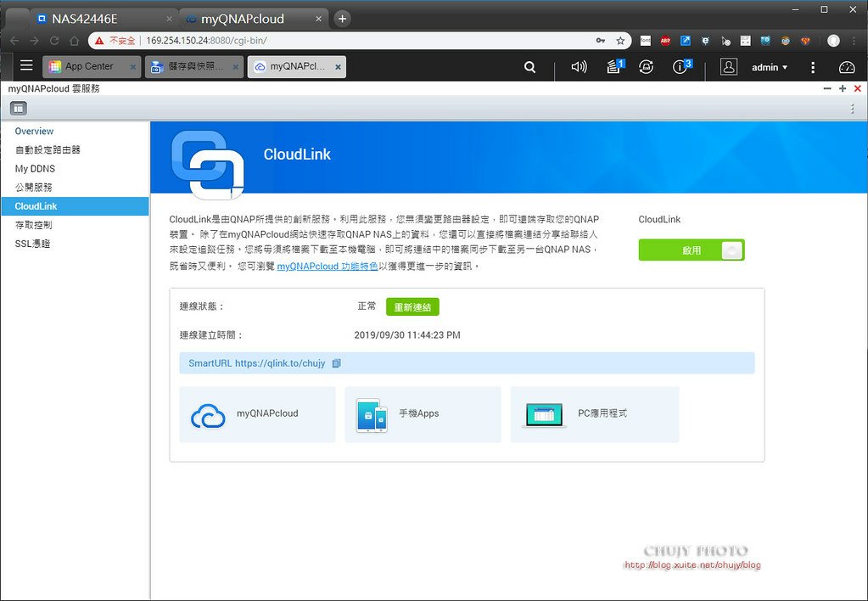The height and width of the screenshot is (601, 868).
Task: Open a new browser tab
Action: coord(342,19)
